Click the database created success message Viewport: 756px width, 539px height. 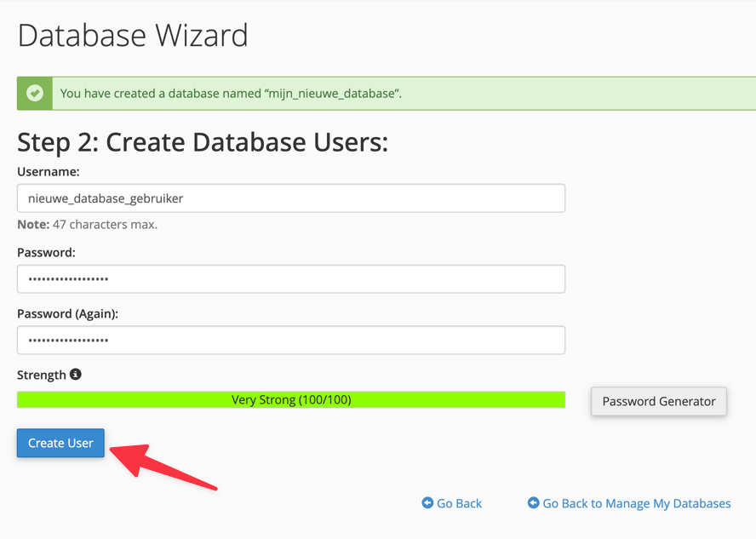pos(231,93)
